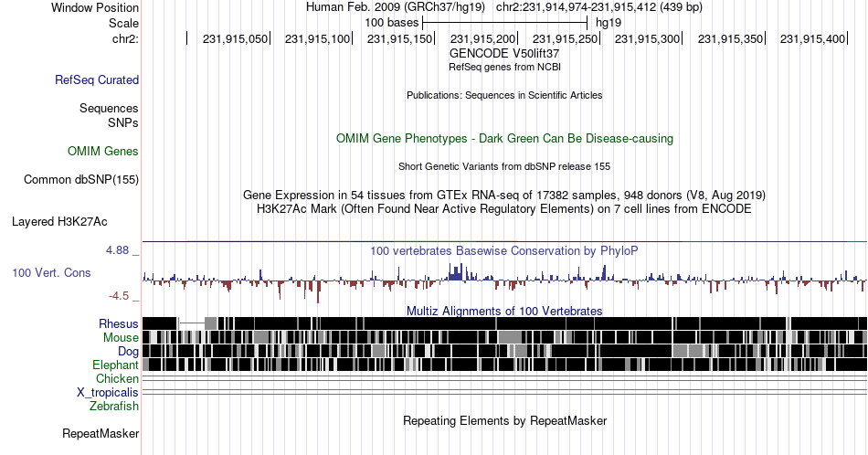
Task: Click the 231,915,100 ruler position
Action: (x=318, y=38)
